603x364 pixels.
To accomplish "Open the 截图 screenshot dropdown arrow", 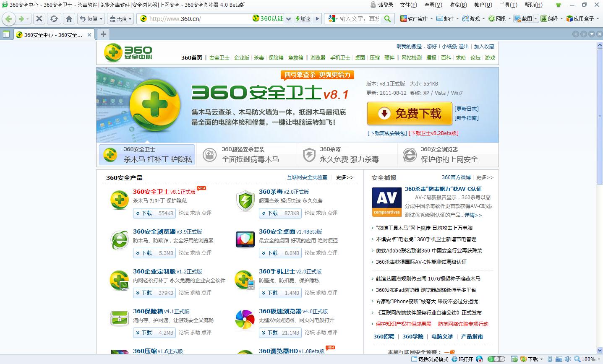I will (x=536, y=19).
